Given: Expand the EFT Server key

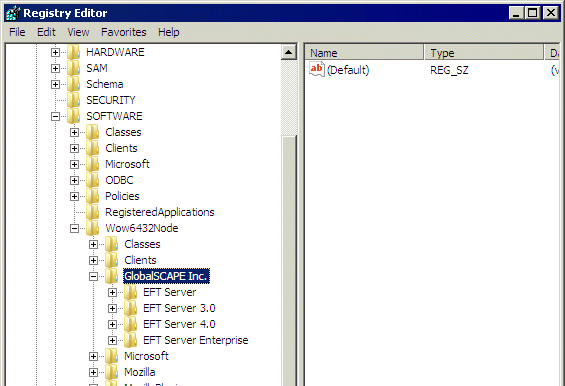Looking at the screenshot, I should (x=112, y=292).
